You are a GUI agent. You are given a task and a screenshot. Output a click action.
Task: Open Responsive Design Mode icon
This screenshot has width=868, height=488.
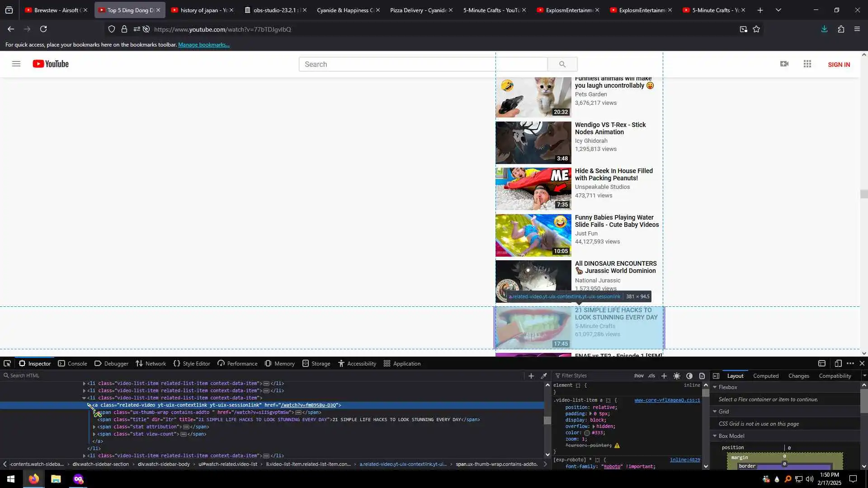838,364
